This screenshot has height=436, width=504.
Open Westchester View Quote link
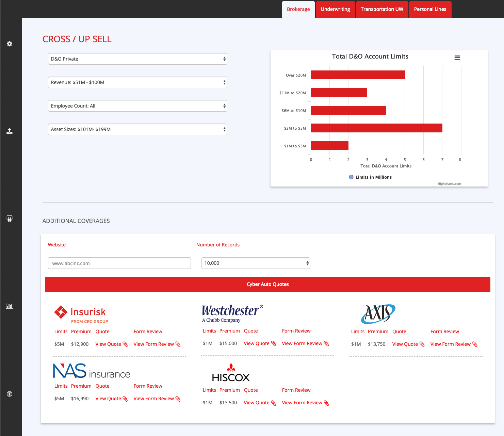pyautogui.click(x=256, y=344)
